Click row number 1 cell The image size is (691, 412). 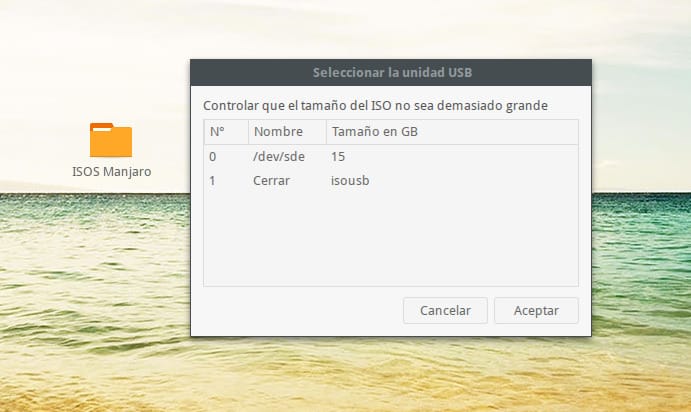tap(212, 181)
